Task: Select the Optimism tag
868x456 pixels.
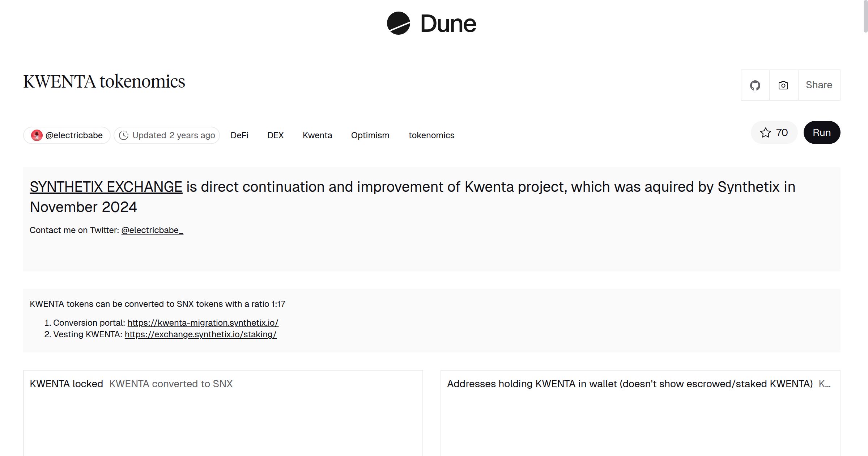Action: tap(370, 135)
